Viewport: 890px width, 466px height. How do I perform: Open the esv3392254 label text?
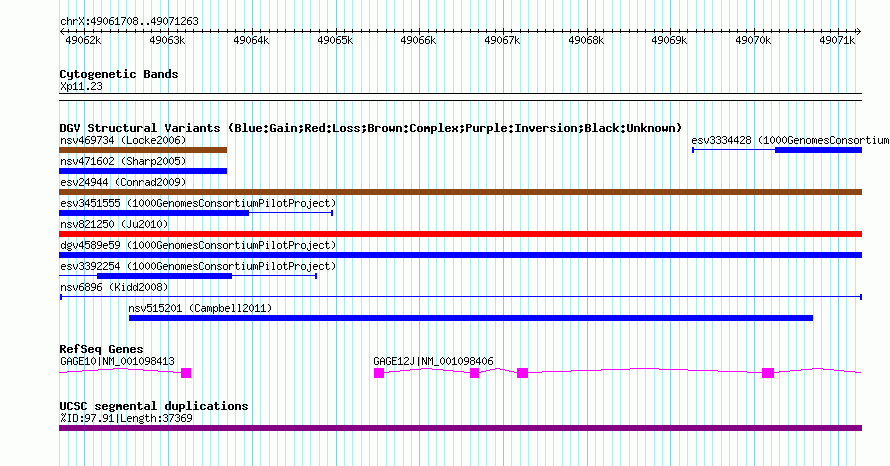pyautogui.click(x=198, y=266)
